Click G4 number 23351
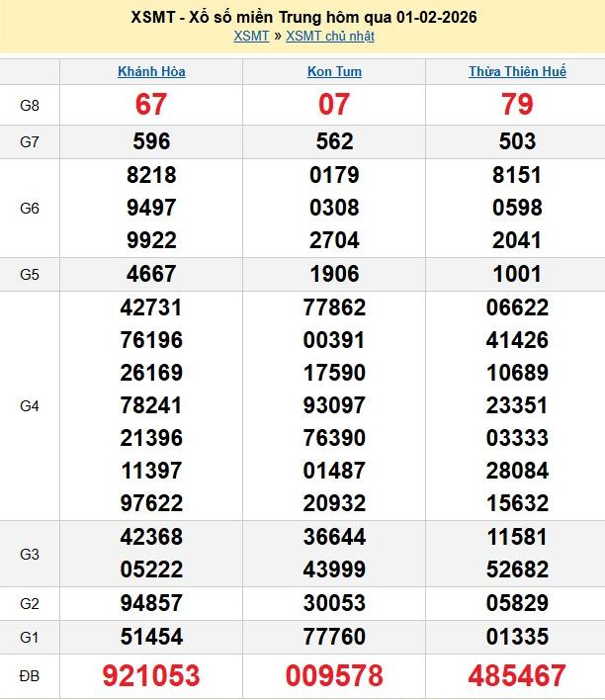The image size is (605, 700). (517, 405)
